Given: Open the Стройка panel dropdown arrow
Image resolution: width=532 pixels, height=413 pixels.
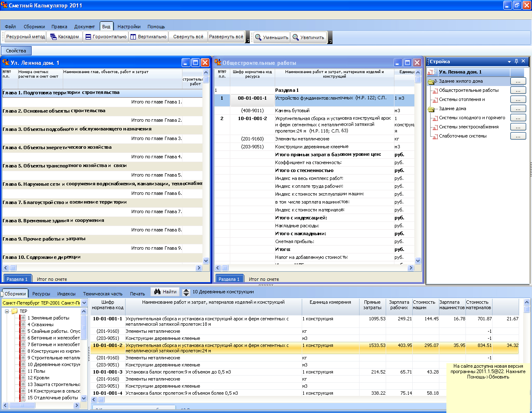Looking at the screenshot, I should pos(509,61).
